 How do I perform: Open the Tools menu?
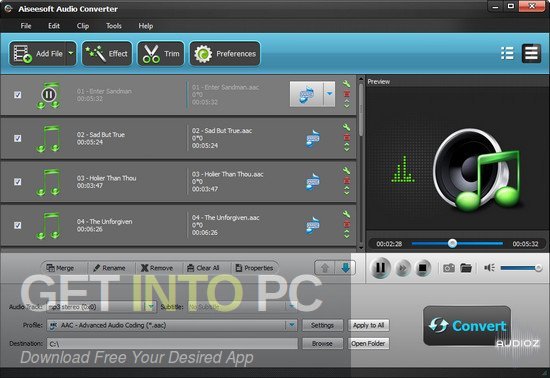pyautogui.click(x=114, y=26)
